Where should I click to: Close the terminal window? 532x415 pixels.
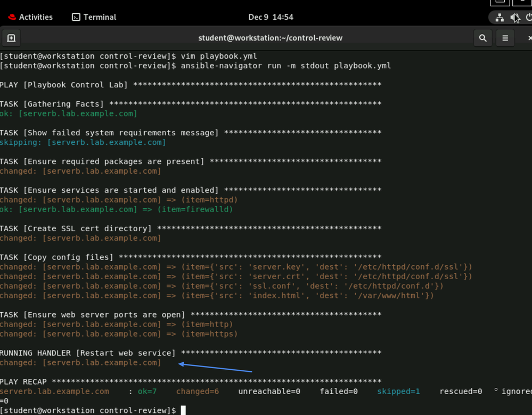pyautogui.click(x=529, y=38)
